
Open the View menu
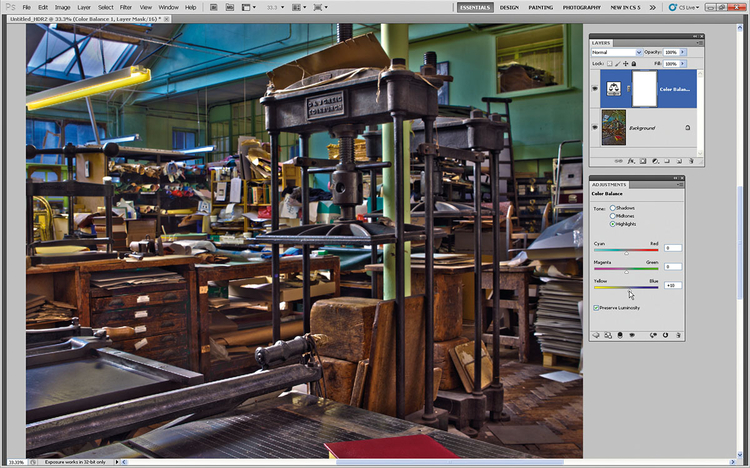pos(145,7)
